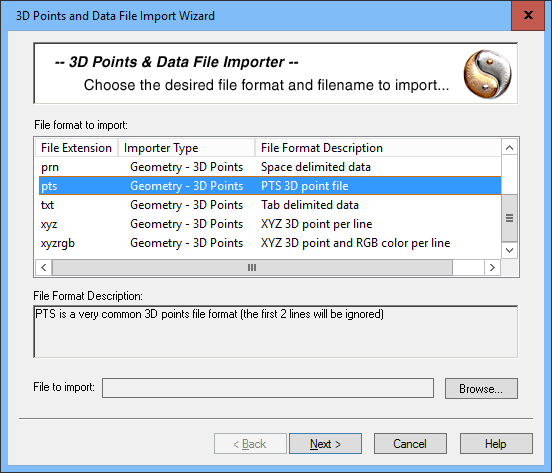Viewport: 552px width, 473px height.
Task: Click the Importer Type column header
Action: point(186,148)
